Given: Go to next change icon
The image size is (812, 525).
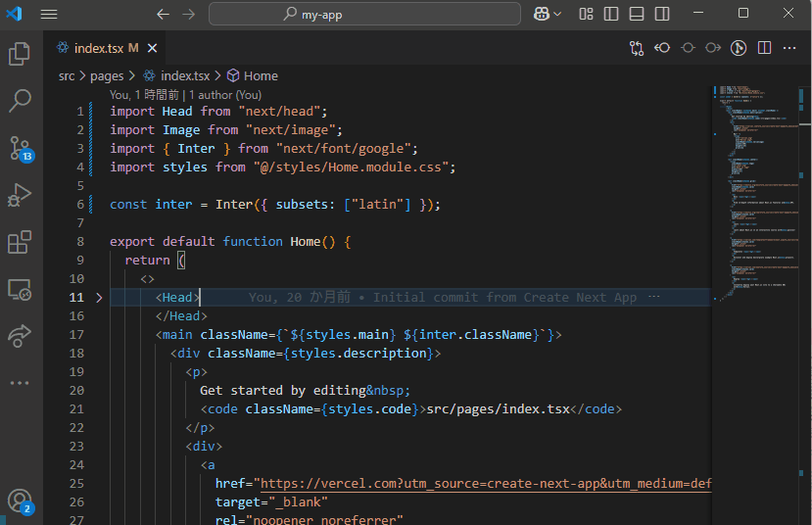Looking at the screenshot, I should tap(713, 48).
